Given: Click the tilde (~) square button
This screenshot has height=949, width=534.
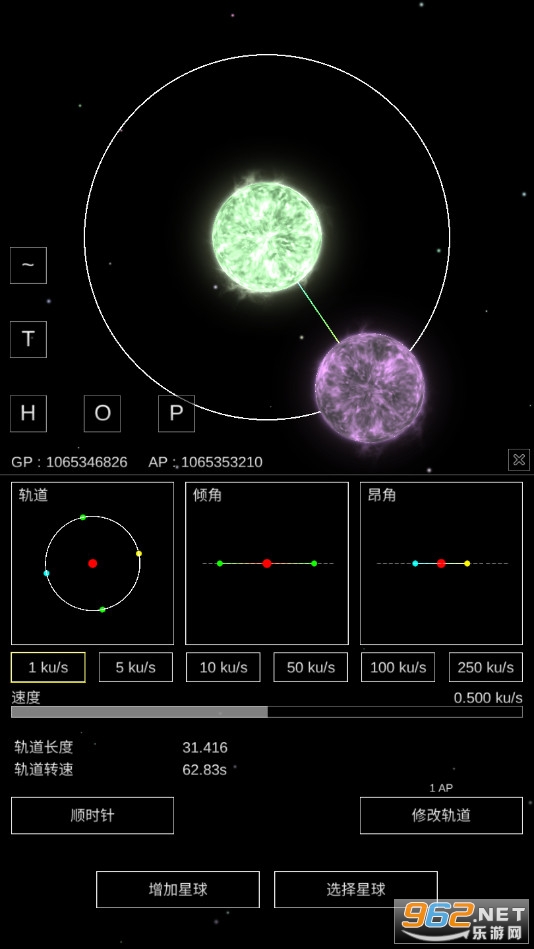Looking at the screenshot, I should click(x=28, y=265).
